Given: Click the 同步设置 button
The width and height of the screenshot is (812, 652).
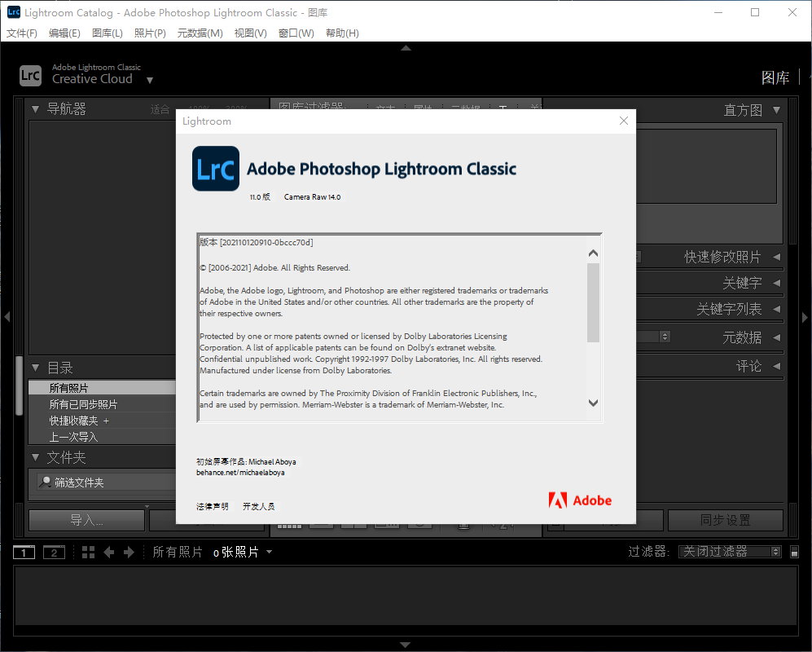Looking at the screenshot, I should [x=725, y=520].
